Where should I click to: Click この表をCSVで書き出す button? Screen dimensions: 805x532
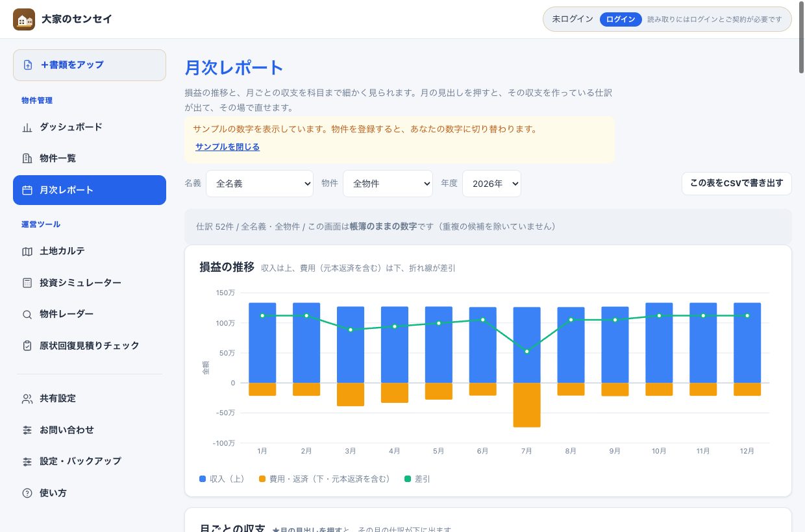(737, 184)
